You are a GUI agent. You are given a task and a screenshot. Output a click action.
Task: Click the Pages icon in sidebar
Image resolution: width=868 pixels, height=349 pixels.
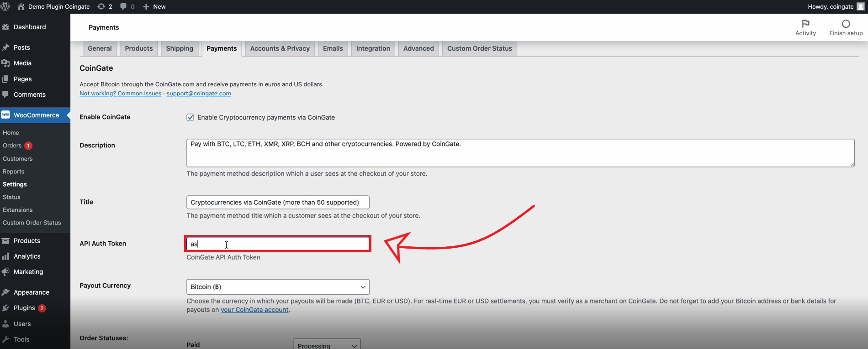pos(6,79)
